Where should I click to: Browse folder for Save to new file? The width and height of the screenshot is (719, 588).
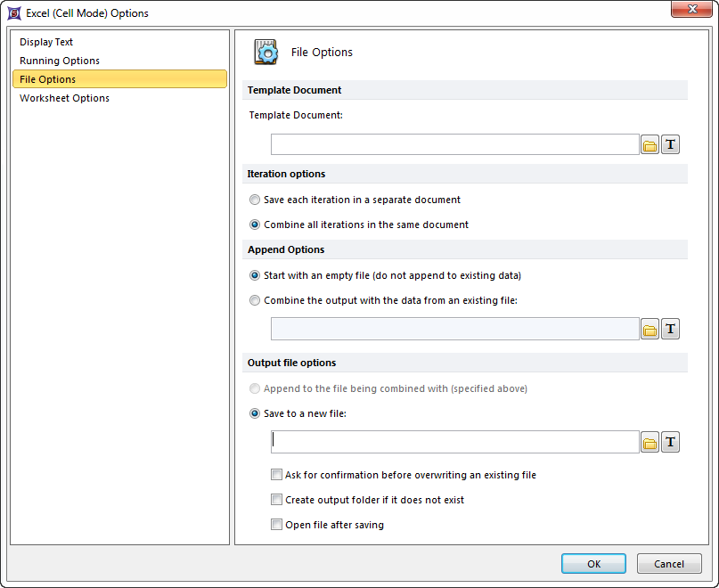[x=650, y=443]
